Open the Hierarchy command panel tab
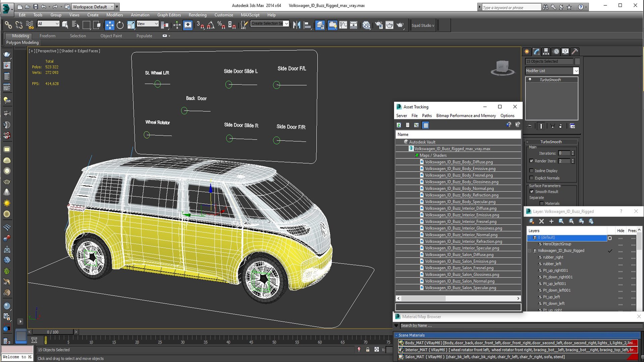Viewport: 644px width, 362px height. coord(546,51)
